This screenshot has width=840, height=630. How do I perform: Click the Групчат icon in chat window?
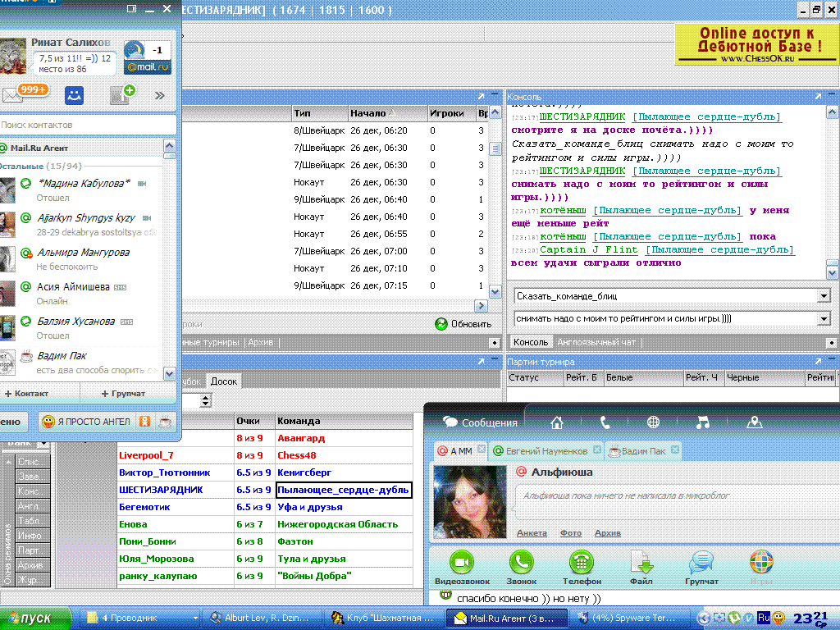coord(701,568)
